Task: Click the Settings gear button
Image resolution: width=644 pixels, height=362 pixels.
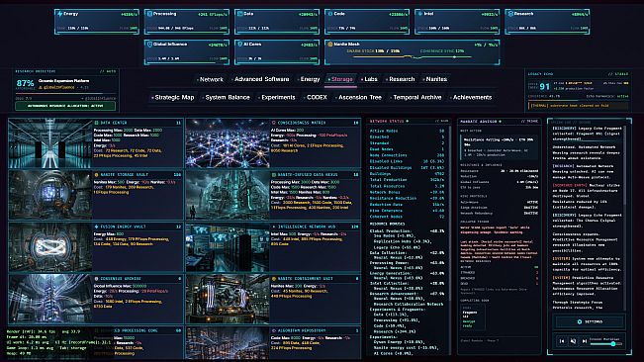Action: click(x=590, y=321)
